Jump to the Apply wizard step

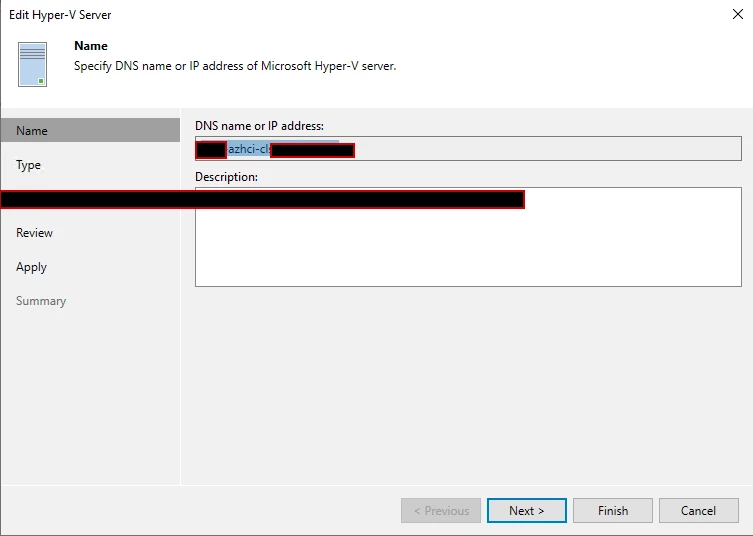click(31, 267)
